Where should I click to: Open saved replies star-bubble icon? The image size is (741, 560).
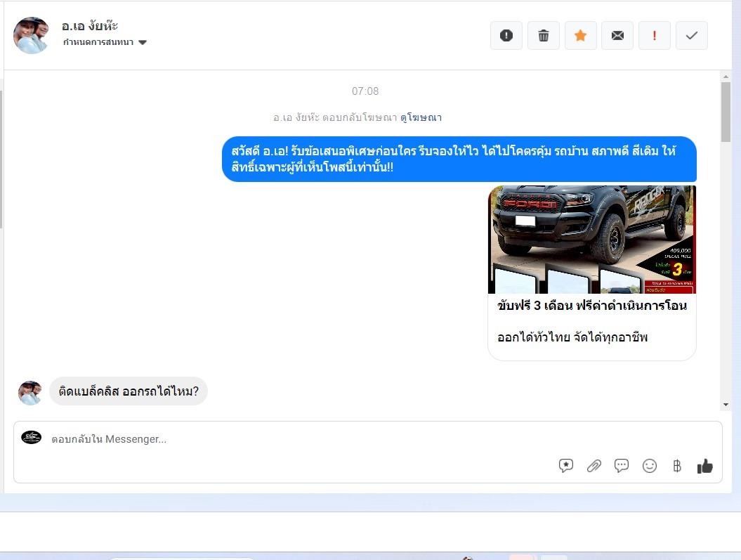566,466
